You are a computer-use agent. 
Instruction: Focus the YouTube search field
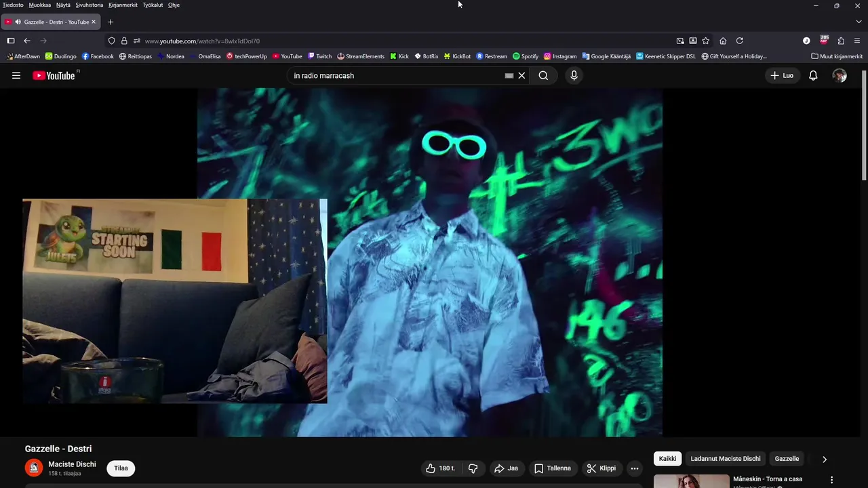click(397, 76)
